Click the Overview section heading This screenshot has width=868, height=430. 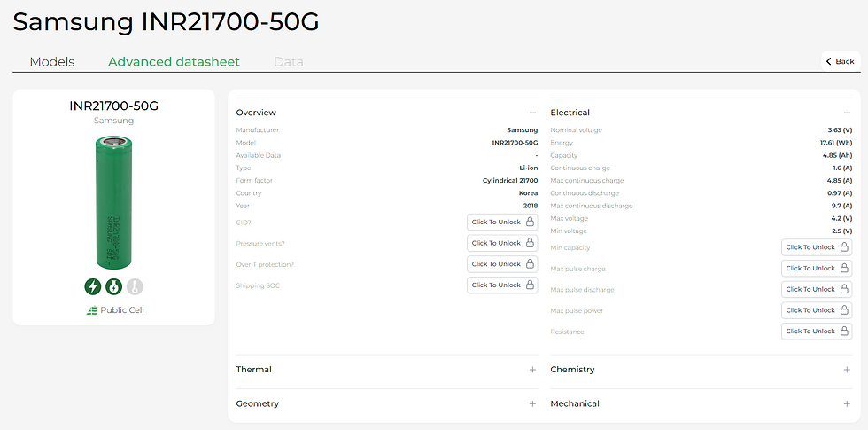tap(256, 113)
